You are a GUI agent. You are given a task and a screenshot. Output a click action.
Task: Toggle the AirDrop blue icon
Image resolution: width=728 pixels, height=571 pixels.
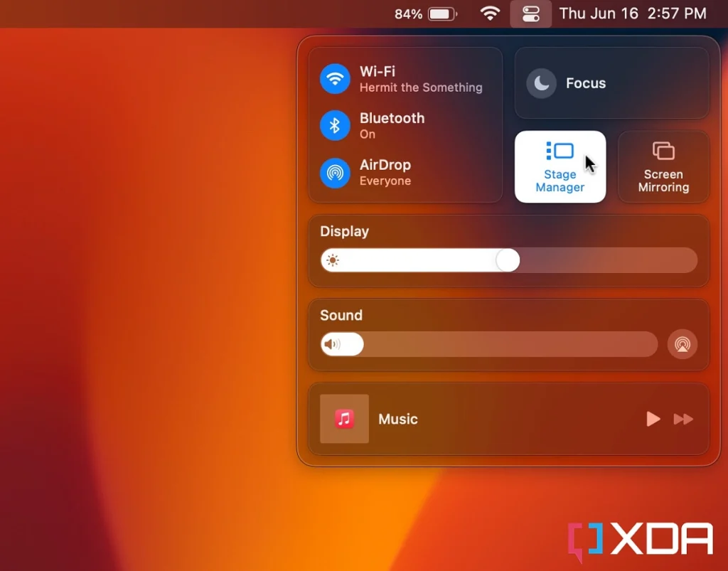[x=335, y=173]
